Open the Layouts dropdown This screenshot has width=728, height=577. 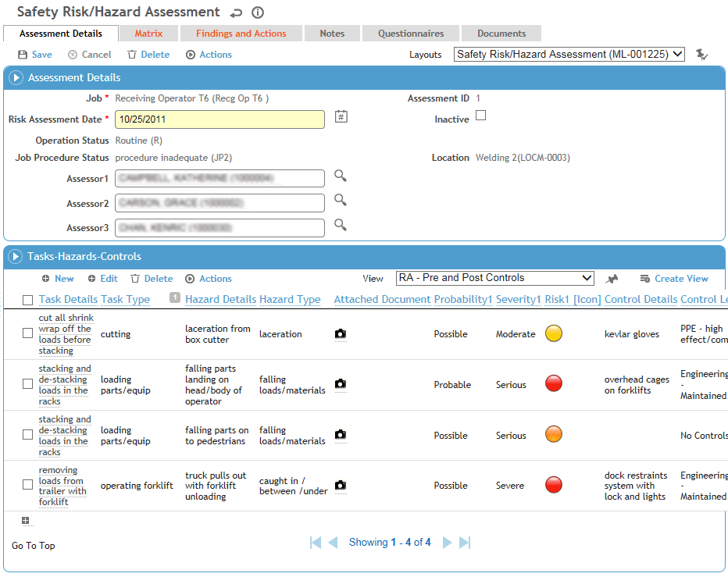[x=569, y=55]
